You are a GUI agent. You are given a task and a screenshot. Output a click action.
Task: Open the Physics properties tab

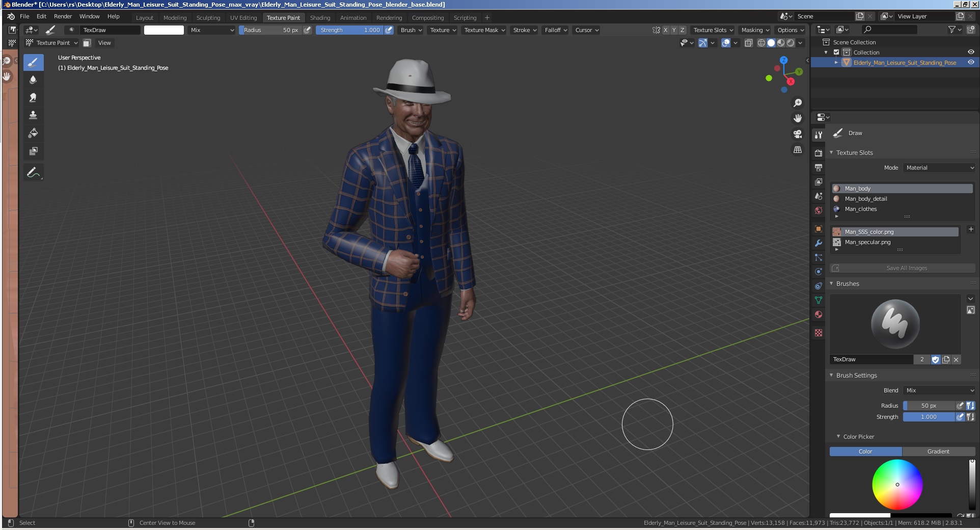(x=819, y=272)
